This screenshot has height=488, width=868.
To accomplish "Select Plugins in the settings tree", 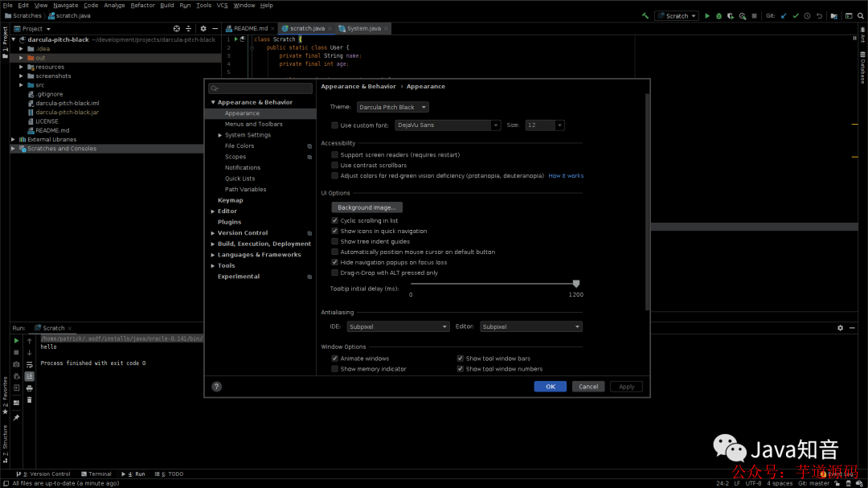I will (229, 222).
